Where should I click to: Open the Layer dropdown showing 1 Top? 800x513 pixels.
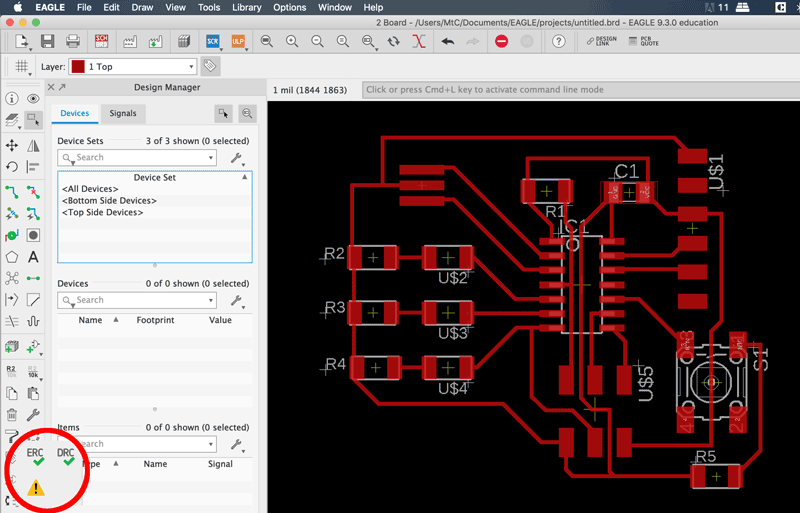(x=131, y=66)
